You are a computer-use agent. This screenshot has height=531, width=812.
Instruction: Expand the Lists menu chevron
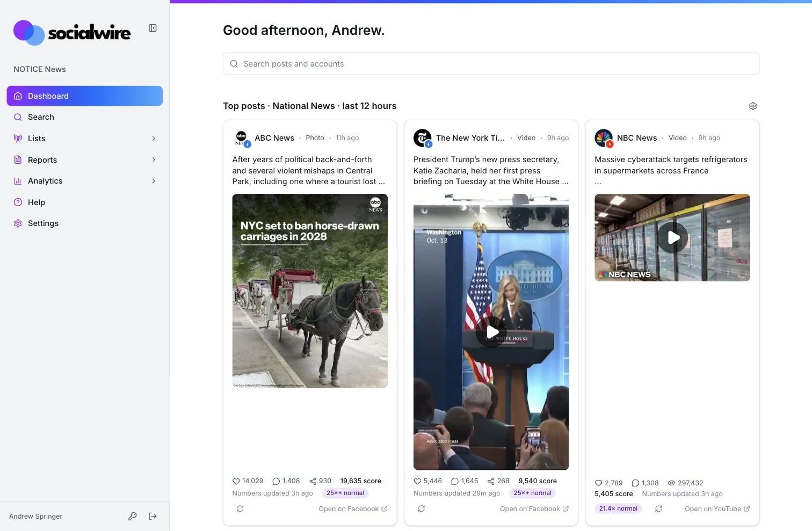(x=154, y=139)
